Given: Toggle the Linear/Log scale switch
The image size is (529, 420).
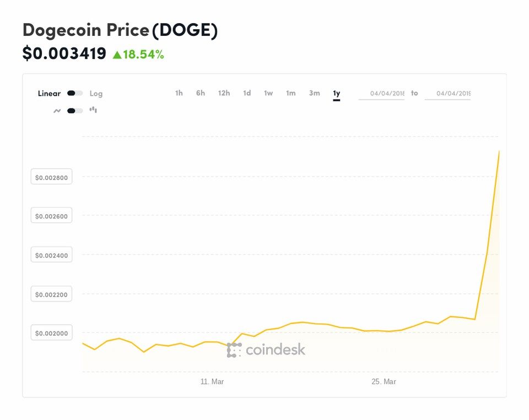Looking at the screenshot, I should (75, 94).
